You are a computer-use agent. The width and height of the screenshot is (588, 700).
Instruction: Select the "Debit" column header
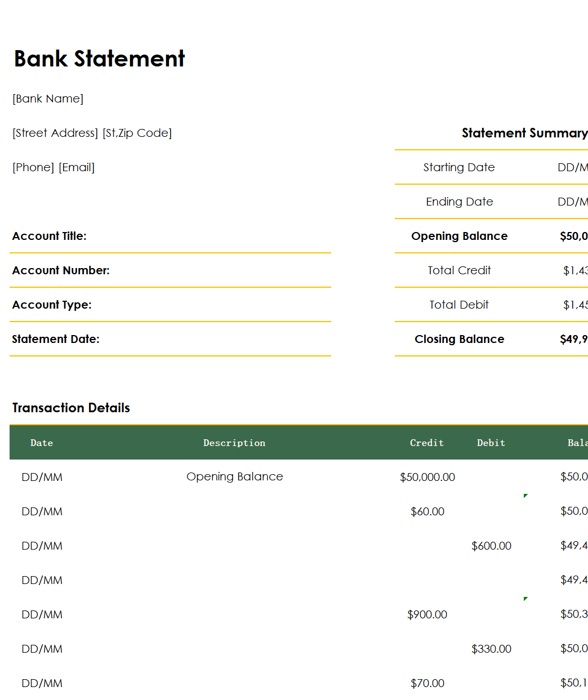tap(491, 443)
